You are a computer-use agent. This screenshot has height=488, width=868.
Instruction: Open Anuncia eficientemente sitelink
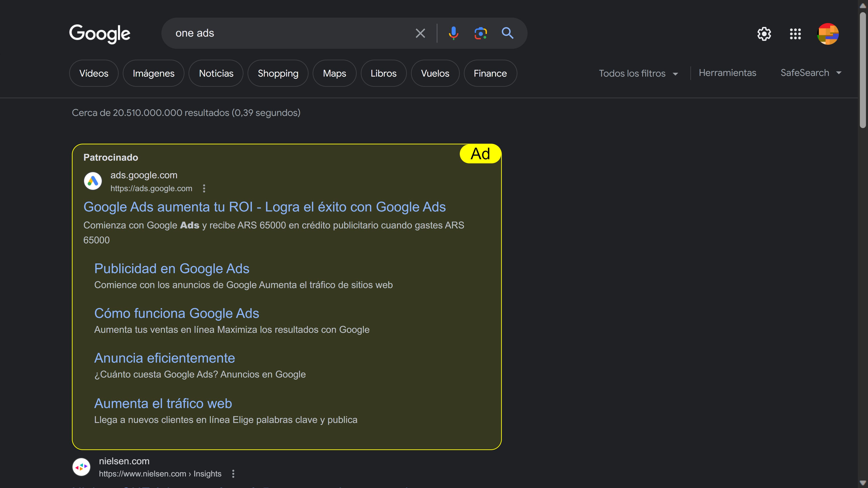click(164, 358)
